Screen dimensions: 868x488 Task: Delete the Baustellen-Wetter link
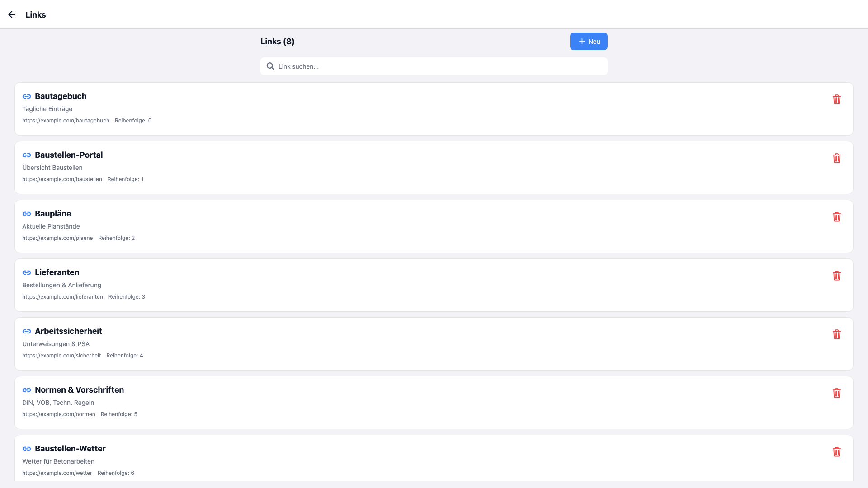tap(836, 452)
